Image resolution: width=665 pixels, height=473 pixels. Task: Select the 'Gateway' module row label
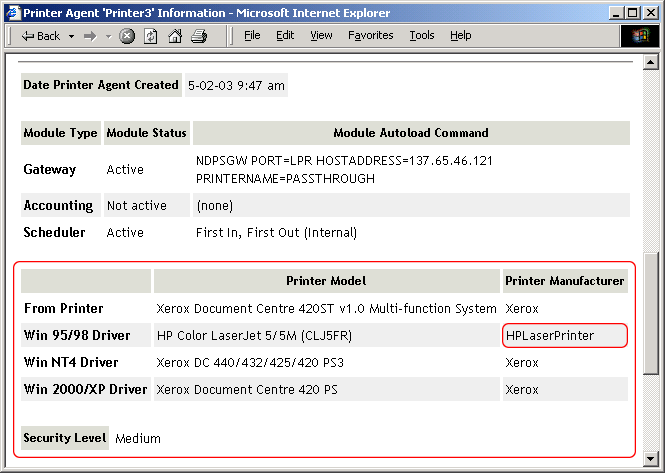point(50,169)
